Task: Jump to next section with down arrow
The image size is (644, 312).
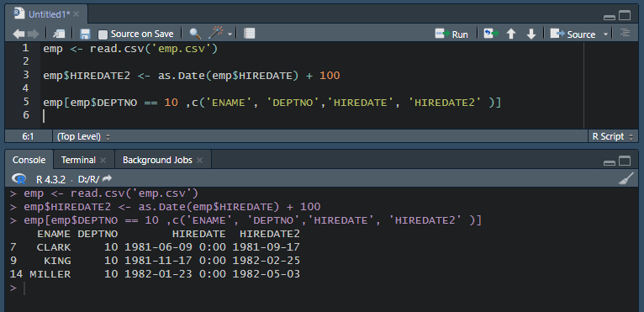Action: tap(531, 34)
